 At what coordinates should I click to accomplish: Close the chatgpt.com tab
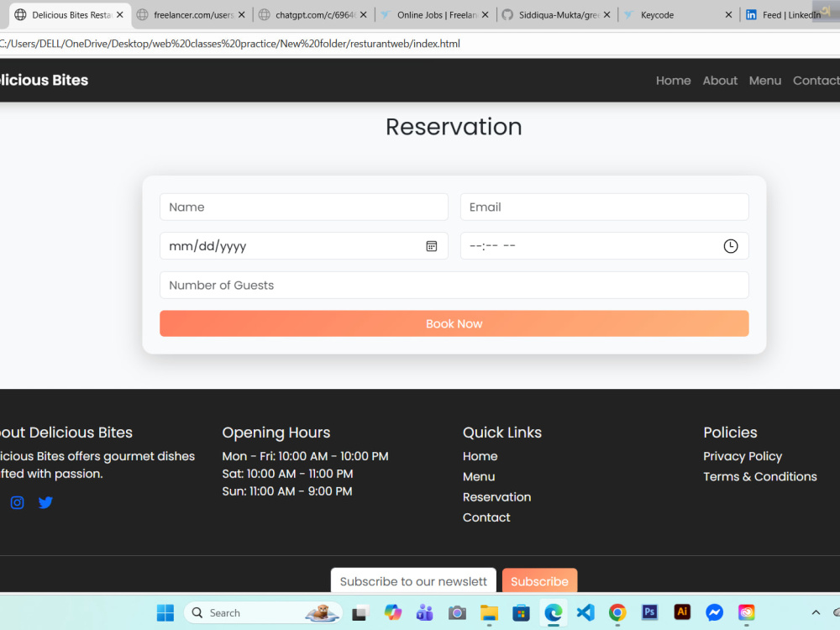pos(363,15)
